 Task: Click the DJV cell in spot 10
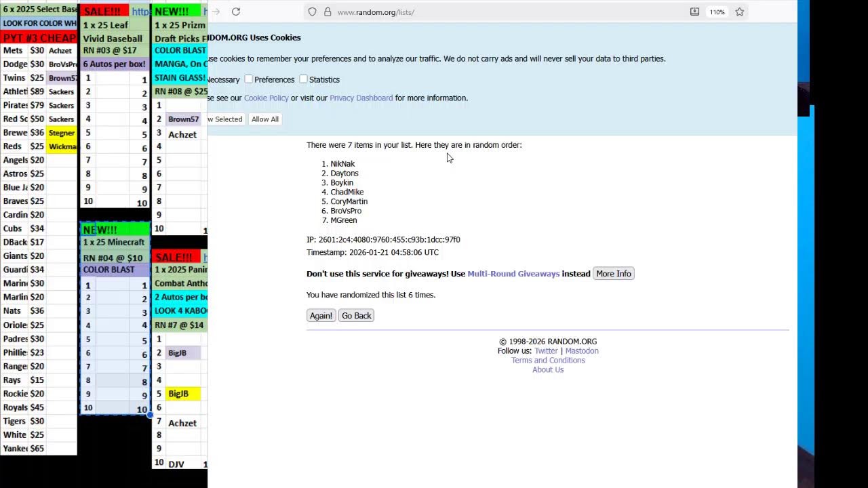[183, 464]
